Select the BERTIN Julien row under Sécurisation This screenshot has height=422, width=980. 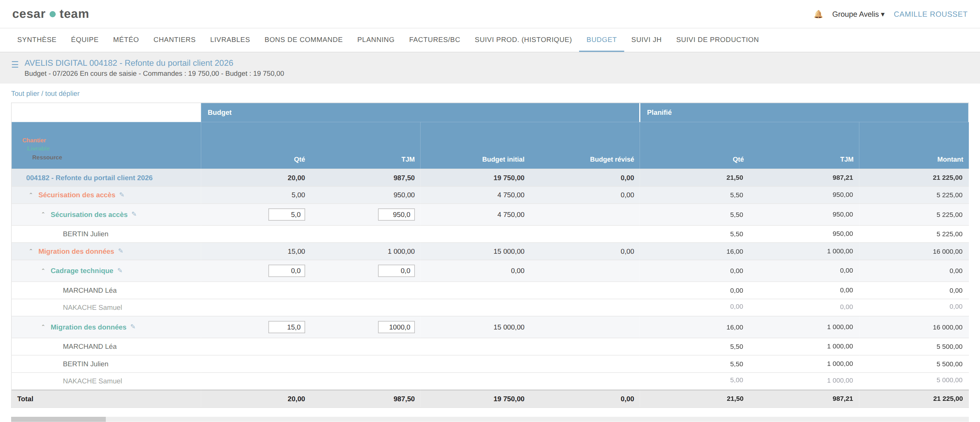(x=490, y=234)
